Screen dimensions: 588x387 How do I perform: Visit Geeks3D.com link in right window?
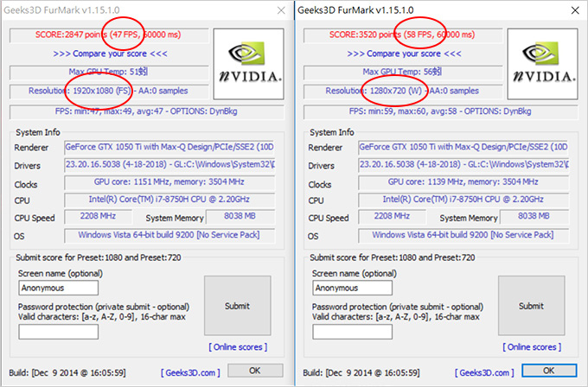click(484, 373)
